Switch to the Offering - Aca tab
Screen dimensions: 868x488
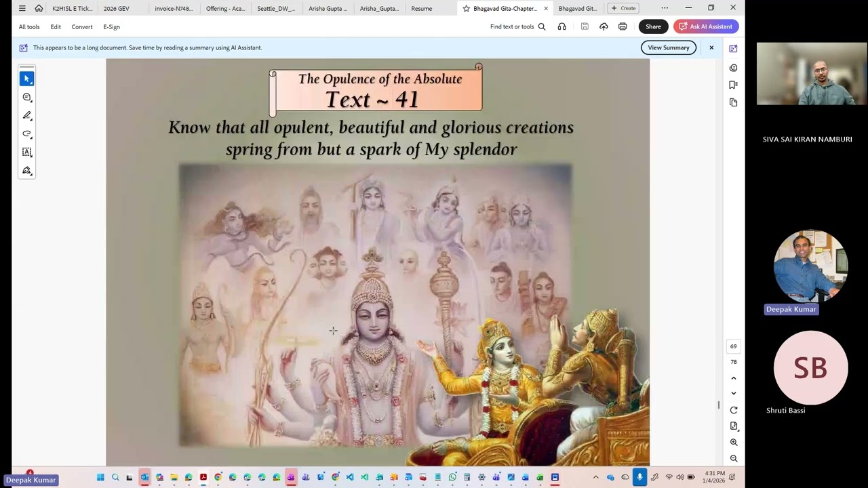225,8
